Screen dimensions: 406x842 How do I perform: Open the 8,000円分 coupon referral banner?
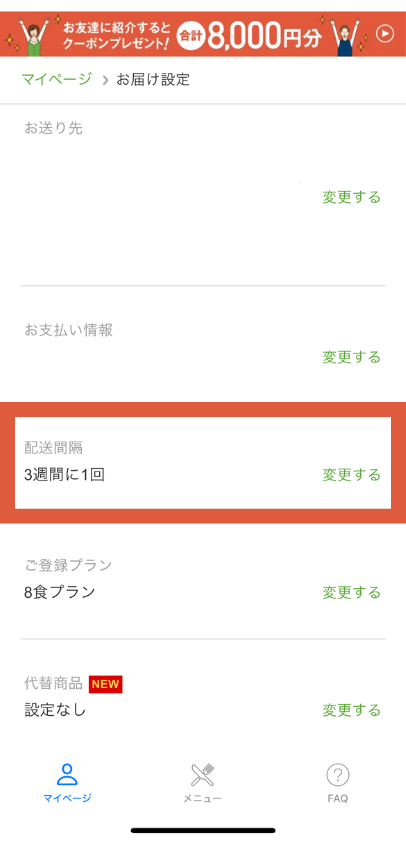pos(203,34)
